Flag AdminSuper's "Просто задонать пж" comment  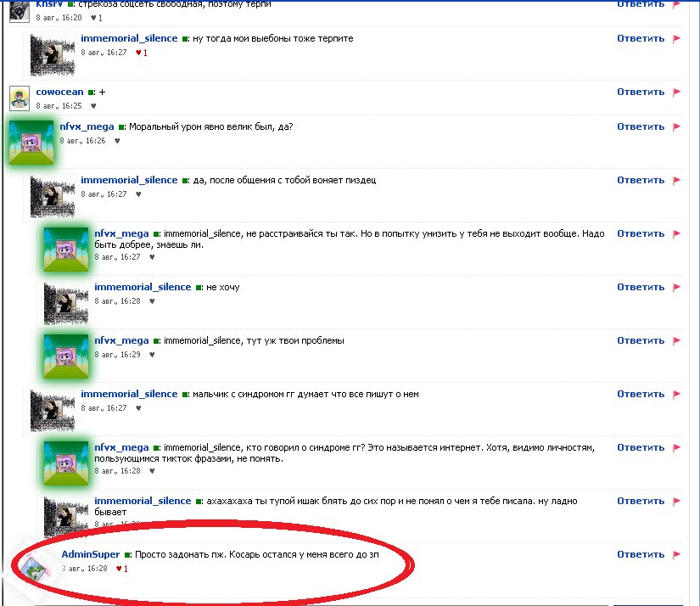(x=677, y=554)
